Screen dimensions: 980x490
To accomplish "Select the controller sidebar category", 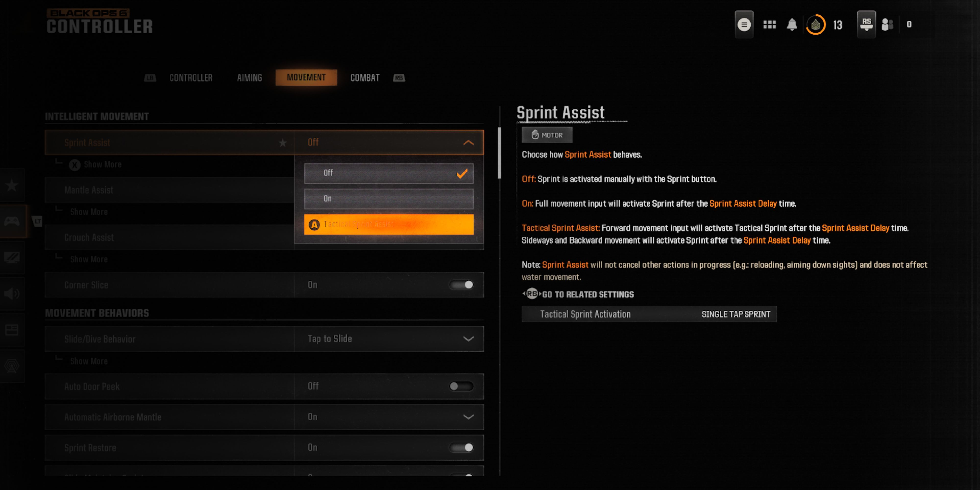I will (12, 221).
